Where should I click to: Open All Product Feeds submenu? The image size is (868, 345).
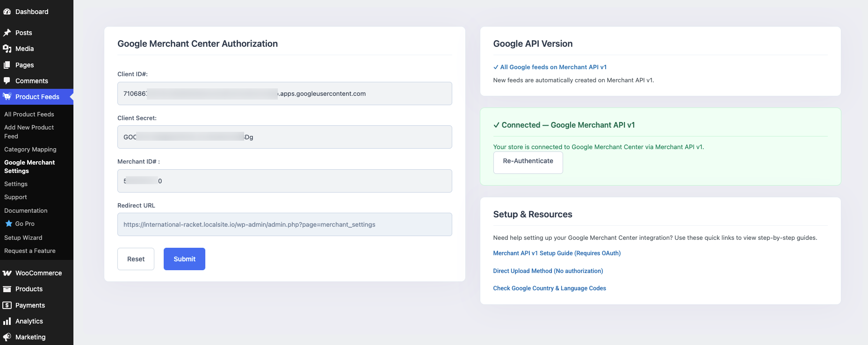click(x=29, y=114)
